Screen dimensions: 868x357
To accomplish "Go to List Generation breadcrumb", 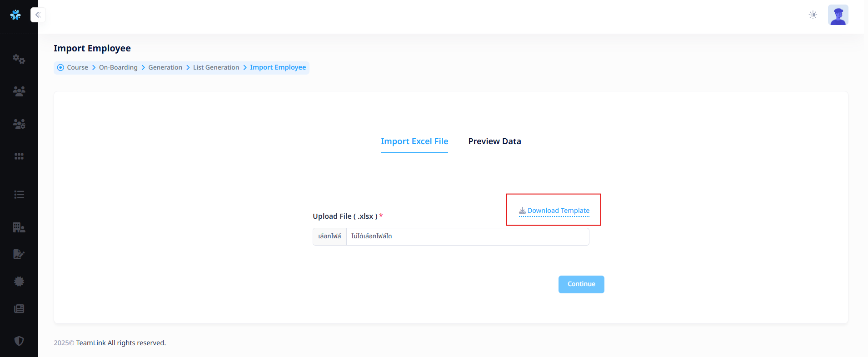I will [216, 67].
